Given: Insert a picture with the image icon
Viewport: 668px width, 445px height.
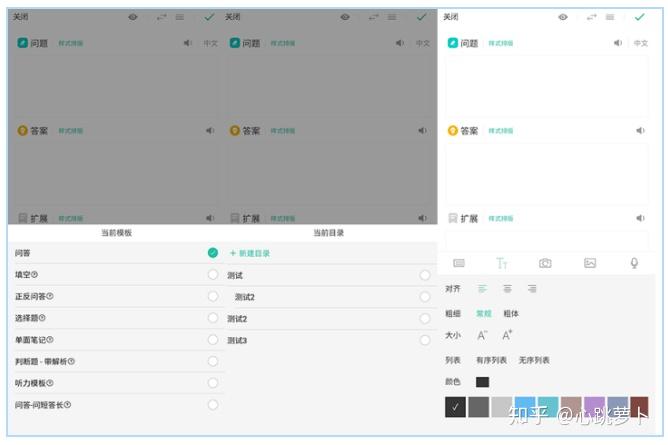Looking at the screenshot, I should tap(590, 263).
